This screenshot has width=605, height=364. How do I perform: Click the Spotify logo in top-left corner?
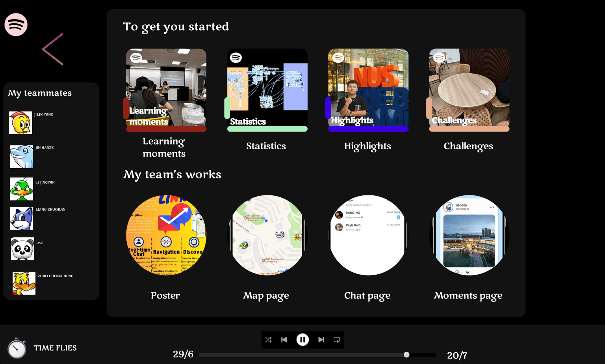tap(16, 24)
